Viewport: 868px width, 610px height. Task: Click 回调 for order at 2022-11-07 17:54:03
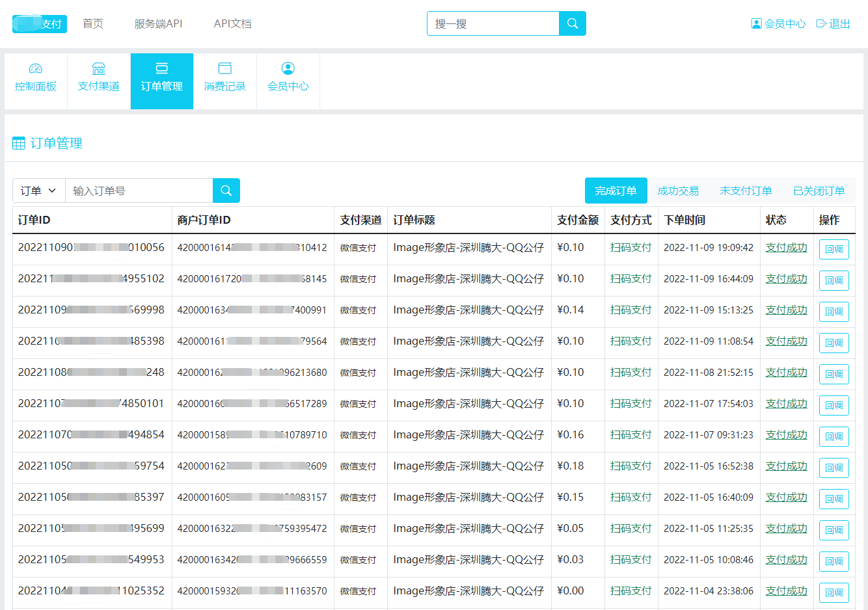click(x=834, y=405)
